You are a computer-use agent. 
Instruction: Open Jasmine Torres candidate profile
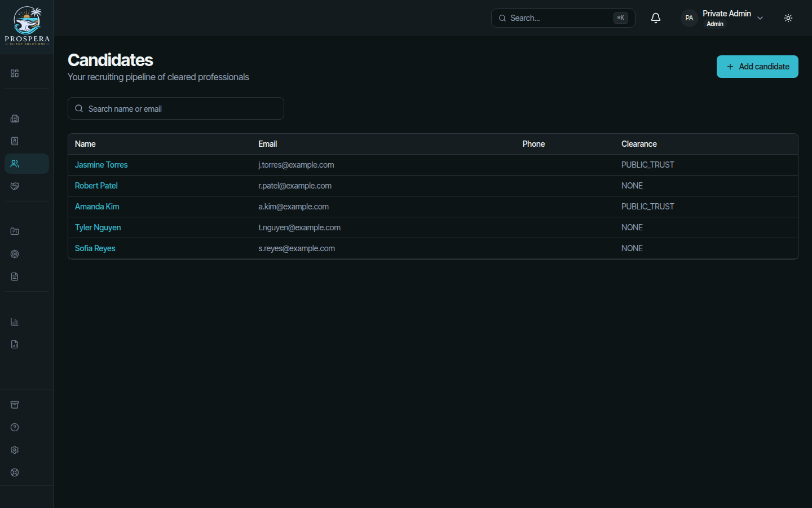pos(101,165)
